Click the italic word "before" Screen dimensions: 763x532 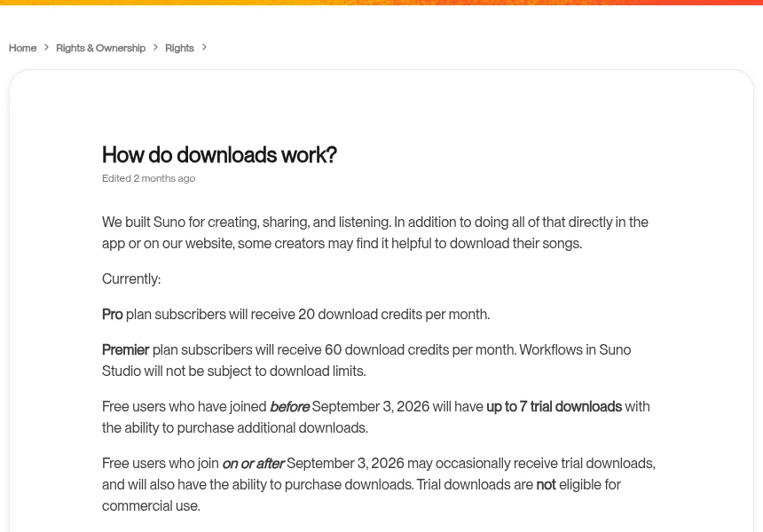pyautogui.click(x=289, y=407)
